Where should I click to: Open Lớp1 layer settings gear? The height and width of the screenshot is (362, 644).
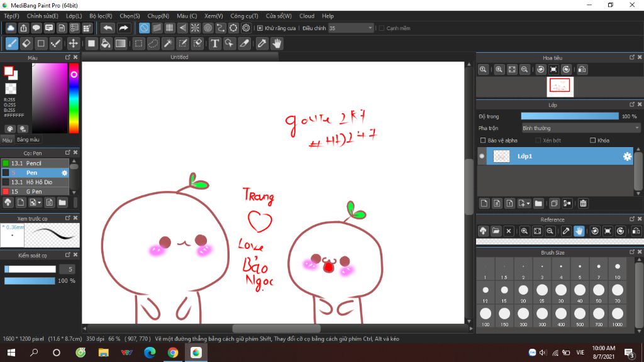[627, 156]
